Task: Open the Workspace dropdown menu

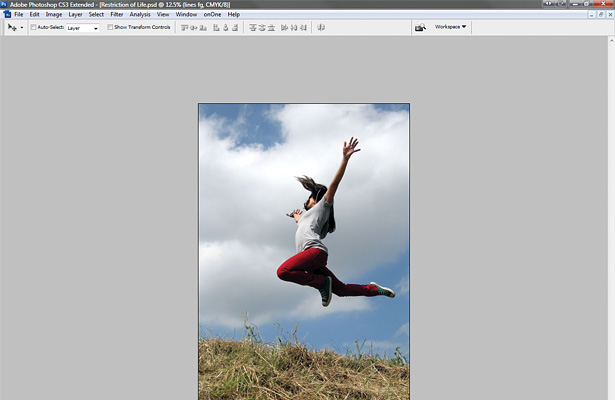Action: pos(450,27)
